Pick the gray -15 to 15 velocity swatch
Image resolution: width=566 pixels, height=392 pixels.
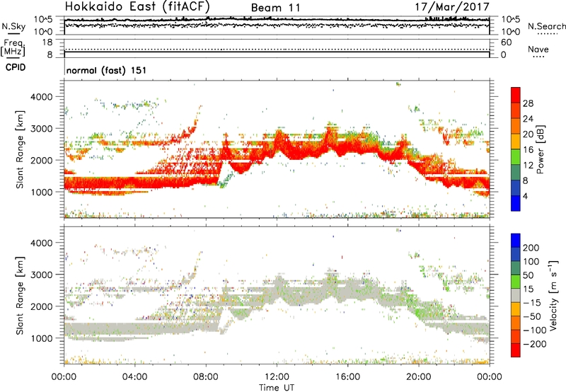[516, 296]
